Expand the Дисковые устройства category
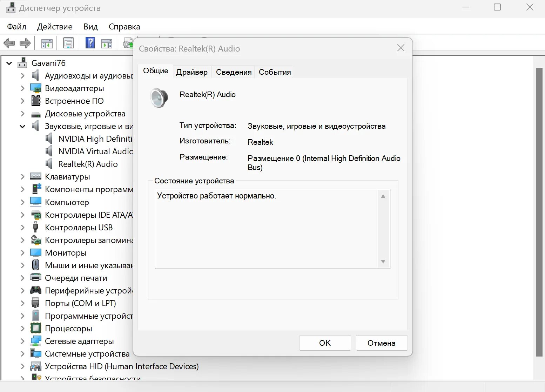This screenshot has height=392, width=545. [22, 114]
